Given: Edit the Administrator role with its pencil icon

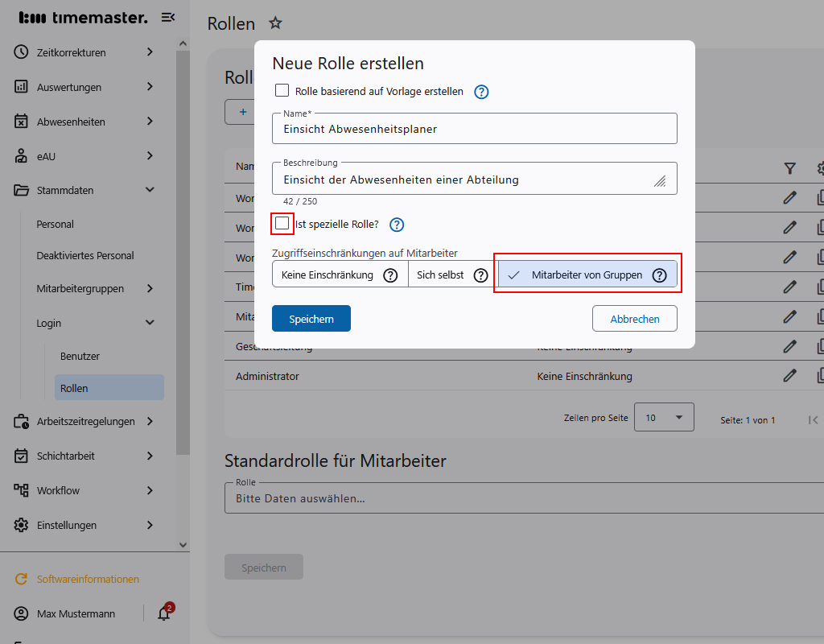Looking at the screenshot, I should tap(789, 375).
